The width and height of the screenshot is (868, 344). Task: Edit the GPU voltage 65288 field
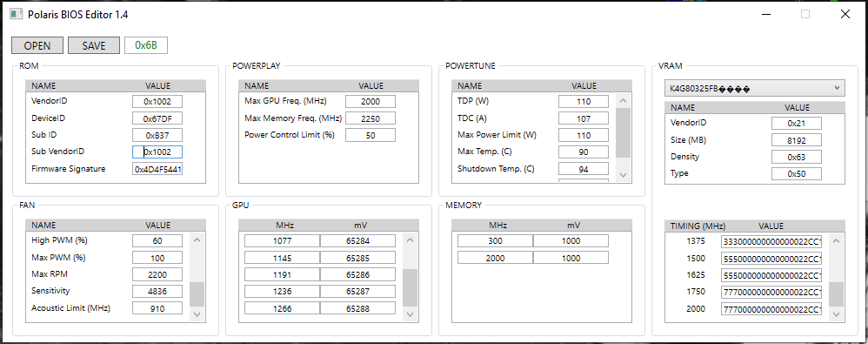click(358, 308)
